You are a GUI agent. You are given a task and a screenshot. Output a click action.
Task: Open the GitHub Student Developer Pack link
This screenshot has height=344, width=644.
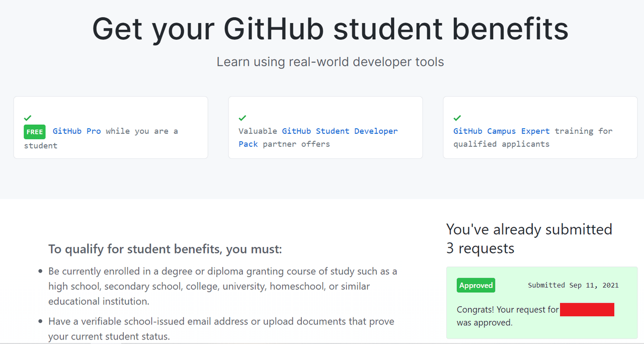(318, 137)
